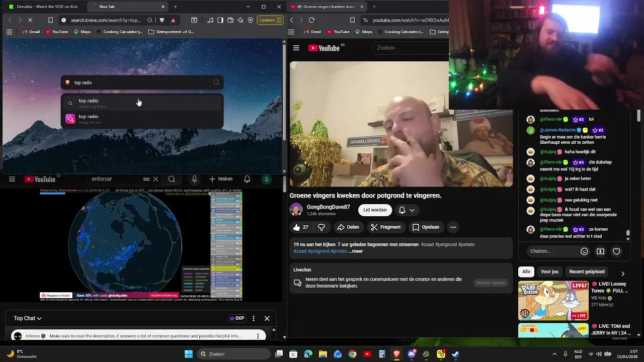Choose the 'top radio' Brave search suggestion
Viewport: 644px width, 362px height.
coord(142,103)
